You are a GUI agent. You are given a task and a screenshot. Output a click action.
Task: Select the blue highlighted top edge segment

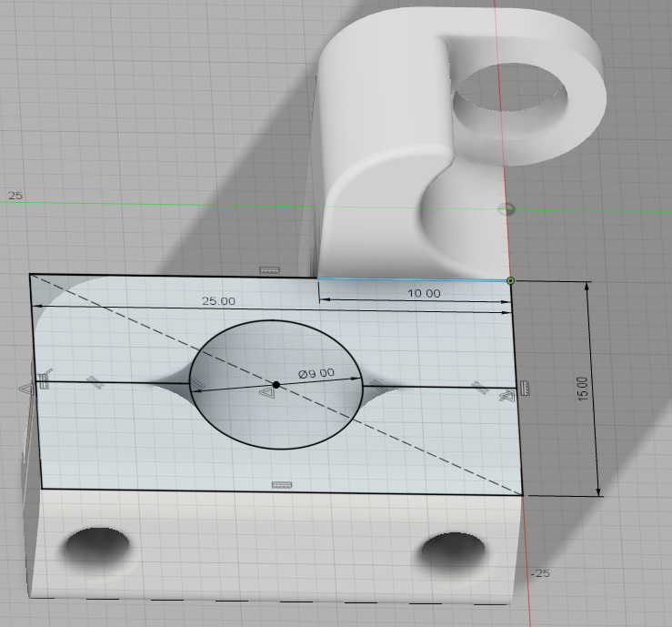pyautogui.click(x=412, y=279)
